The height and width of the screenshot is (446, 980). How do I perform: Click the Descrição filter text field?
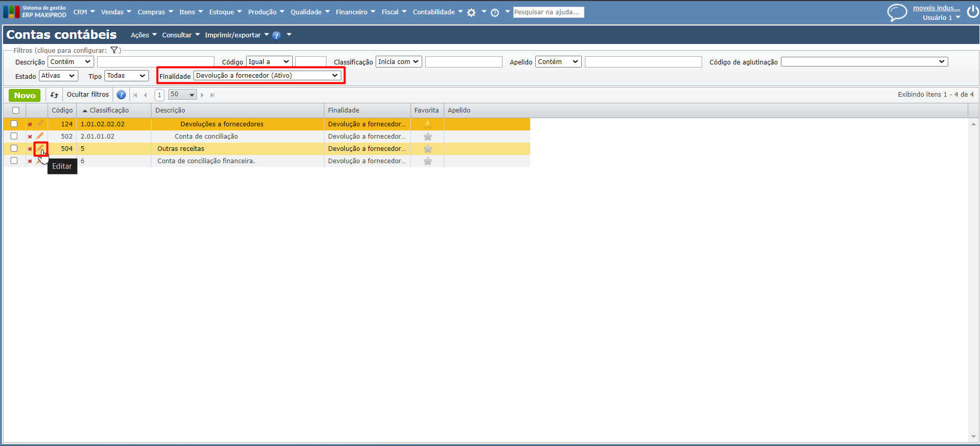[156, 62]
